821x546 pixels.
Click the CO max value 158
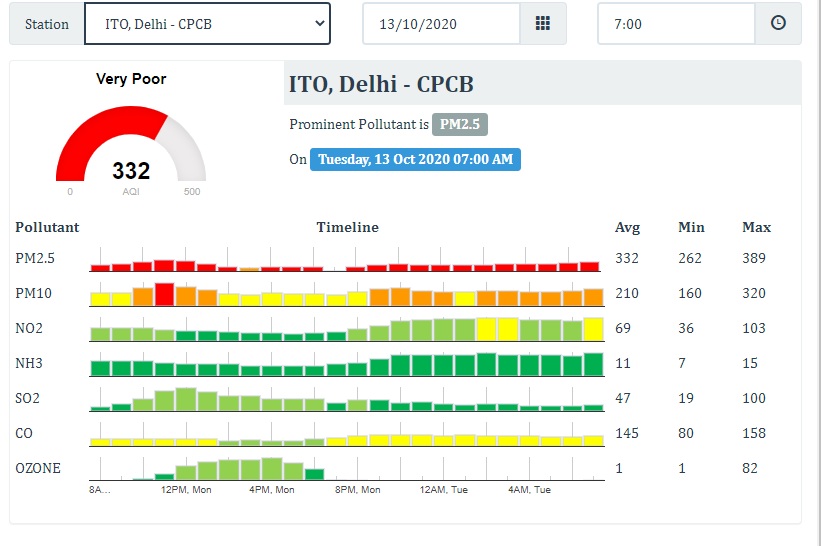click(754, 433)
